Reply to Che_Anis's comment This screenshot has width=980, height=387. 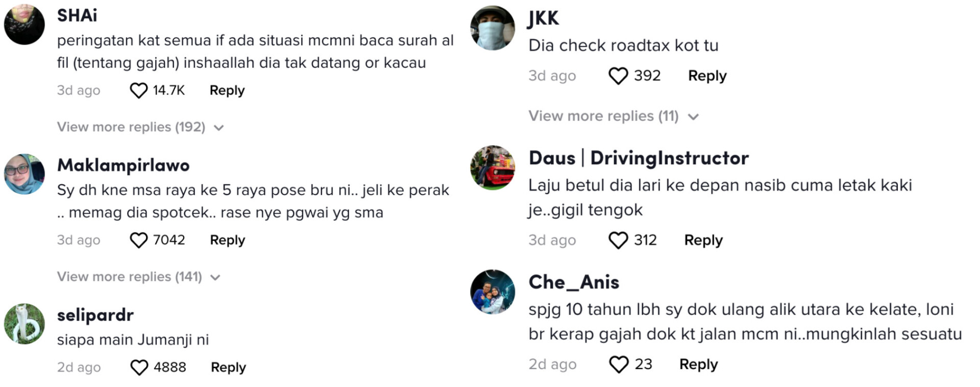[698, 365]
